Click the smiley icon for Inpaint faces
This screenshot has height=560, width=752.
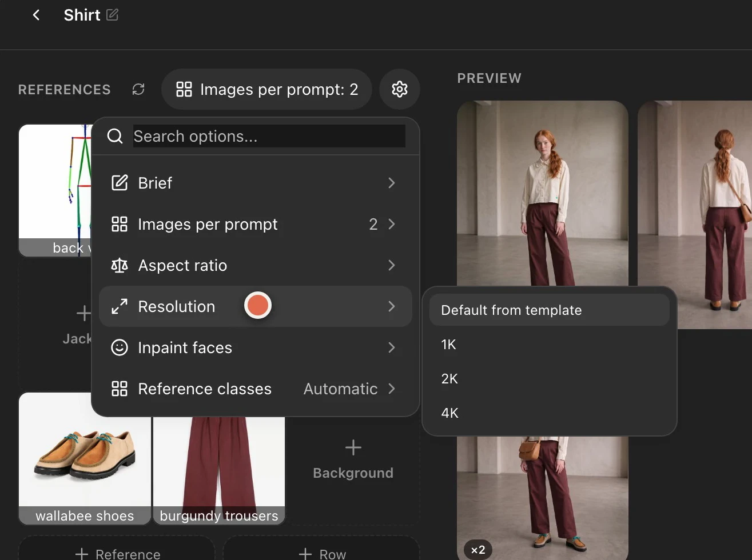120,347
